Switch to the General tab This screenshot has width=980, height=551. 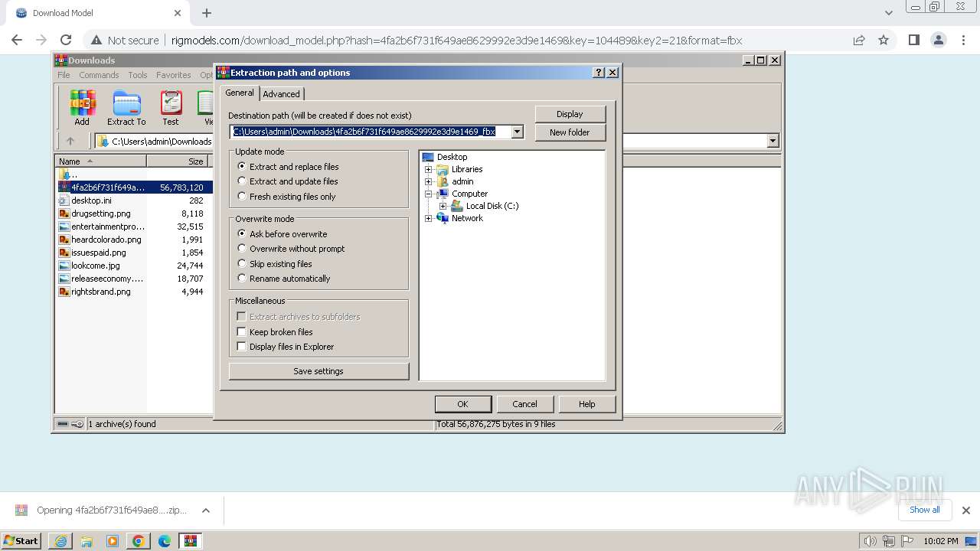point(240,93)
